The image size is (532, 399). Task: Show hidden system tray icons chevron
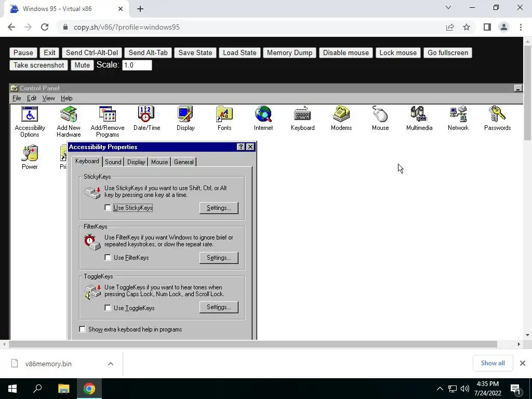pos(440,389)
